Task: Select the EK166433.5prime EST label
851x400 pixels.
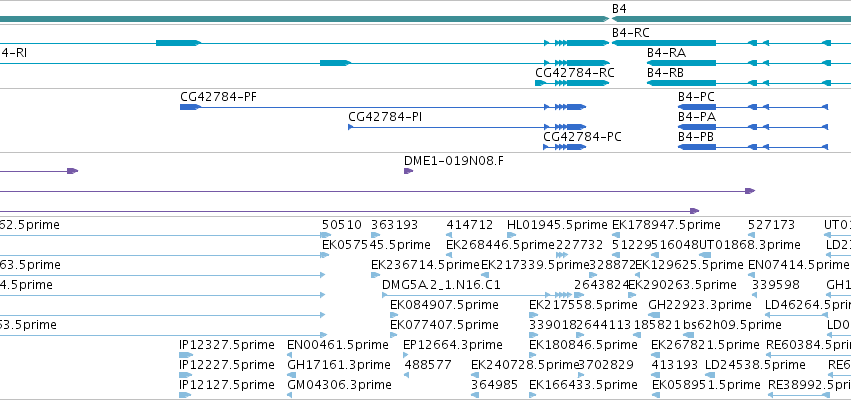Action: 583,385
